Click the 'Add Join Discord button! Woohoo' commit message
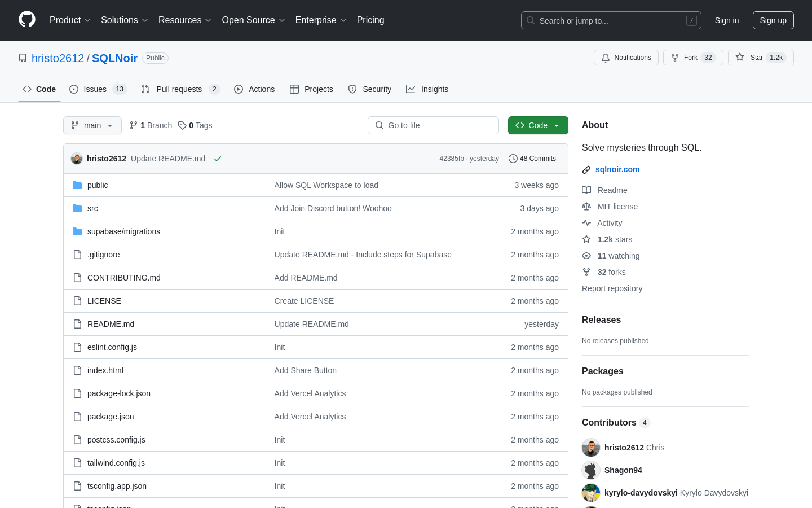This screenshot has height=508, width=812. [333, 208]
